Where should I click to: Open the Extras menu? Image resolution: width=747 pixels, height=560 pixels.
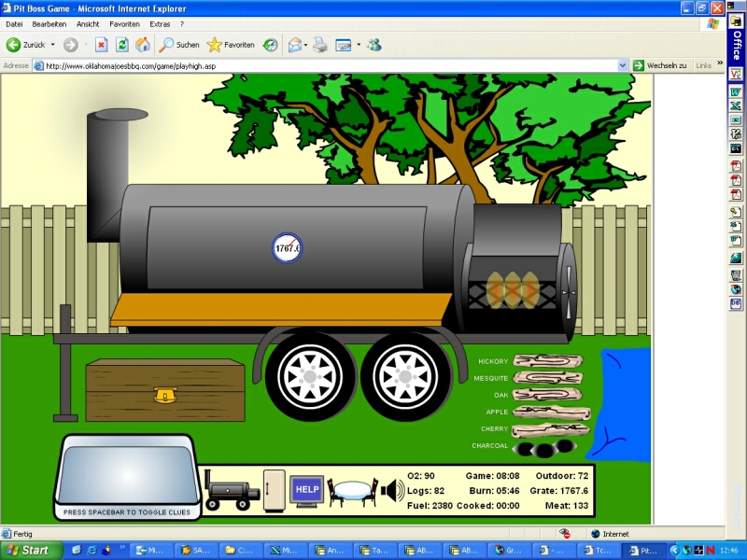point(160,24)
